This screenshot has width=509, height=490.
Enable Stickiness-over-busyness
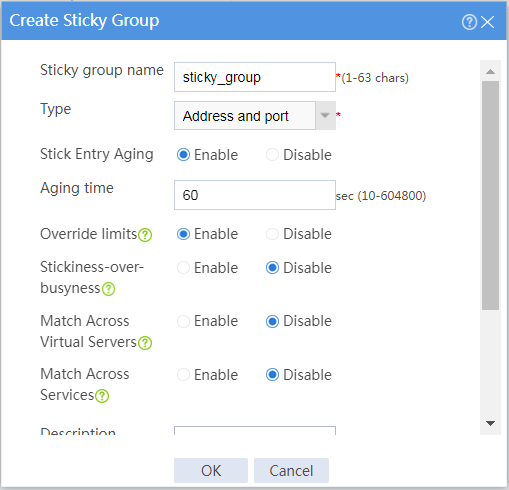click(x=183, y=268)
